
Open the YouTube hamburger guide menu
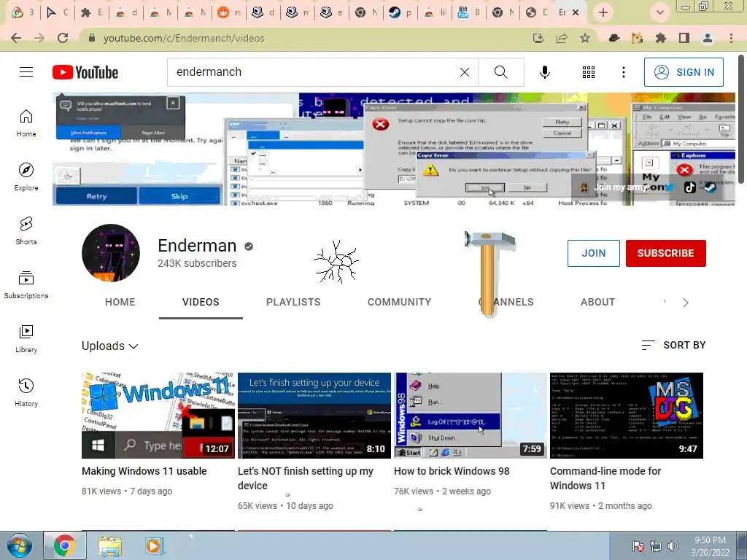click(26, 72)
